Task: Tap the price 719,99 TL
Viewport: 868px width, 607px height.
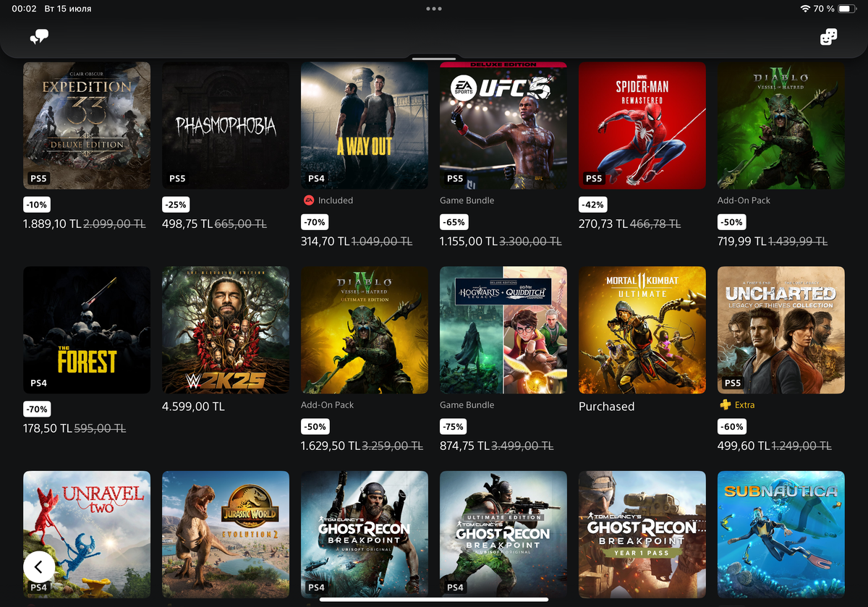Action: [741, 242]
